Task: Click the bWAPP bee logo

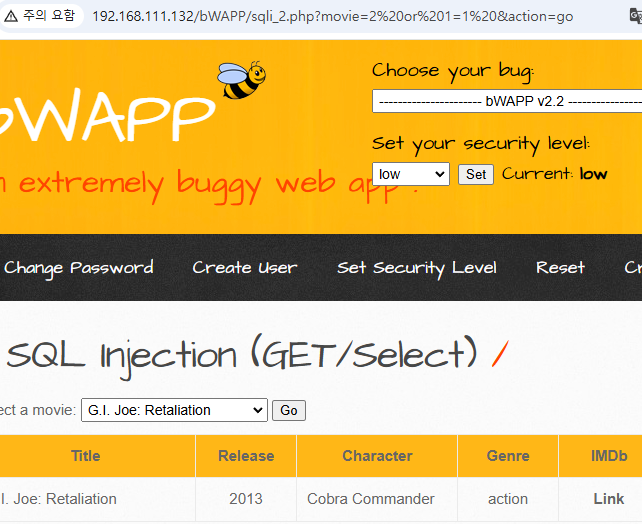Action: 242,80
